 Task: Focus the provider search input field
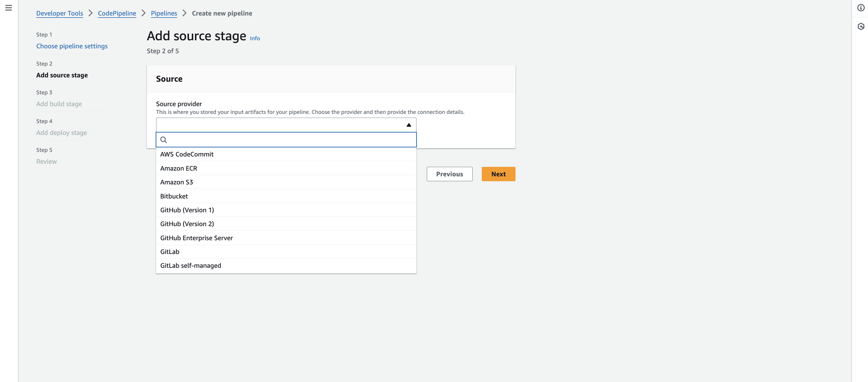click(290, 140)
